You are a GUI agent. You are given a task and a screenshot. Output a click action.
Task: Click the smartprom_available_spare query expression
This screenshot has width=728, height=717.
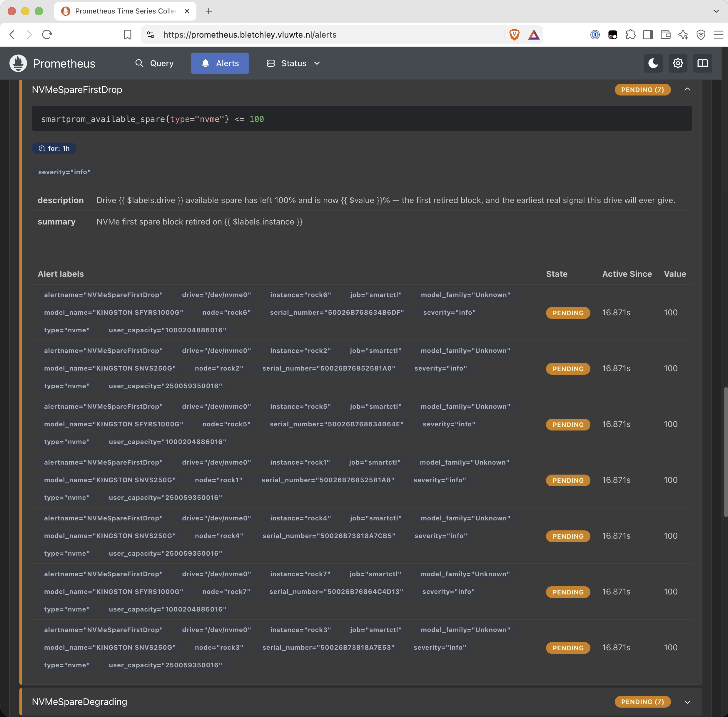point(153,119)
